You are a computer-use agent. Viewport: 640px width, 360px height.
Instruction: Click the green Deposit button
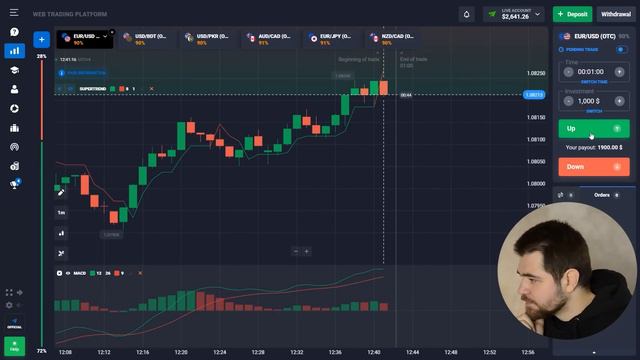click(x=572, y=14)
